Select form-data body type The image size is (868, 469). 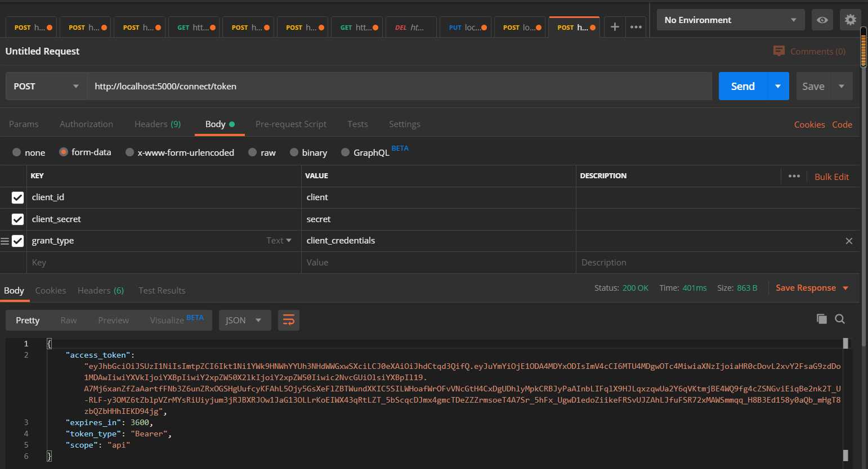[x=63, y=152]
